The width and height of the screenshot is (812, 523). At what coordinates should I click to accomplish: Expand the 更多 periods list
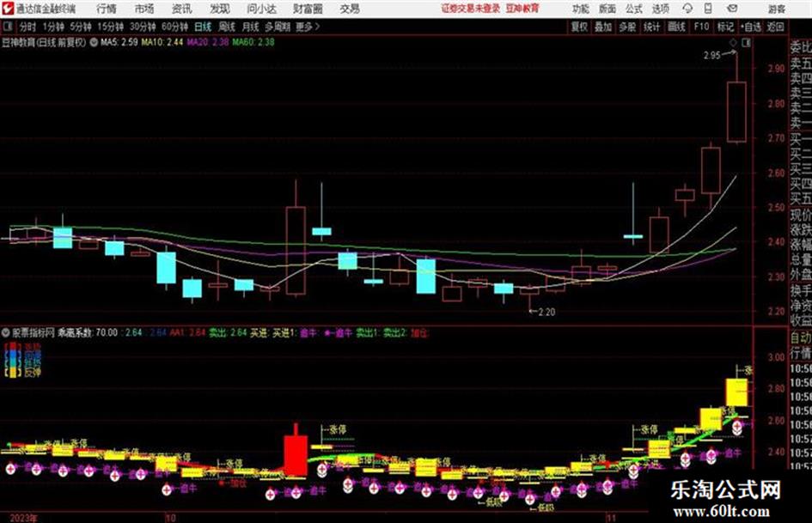[x=308, y=27]
